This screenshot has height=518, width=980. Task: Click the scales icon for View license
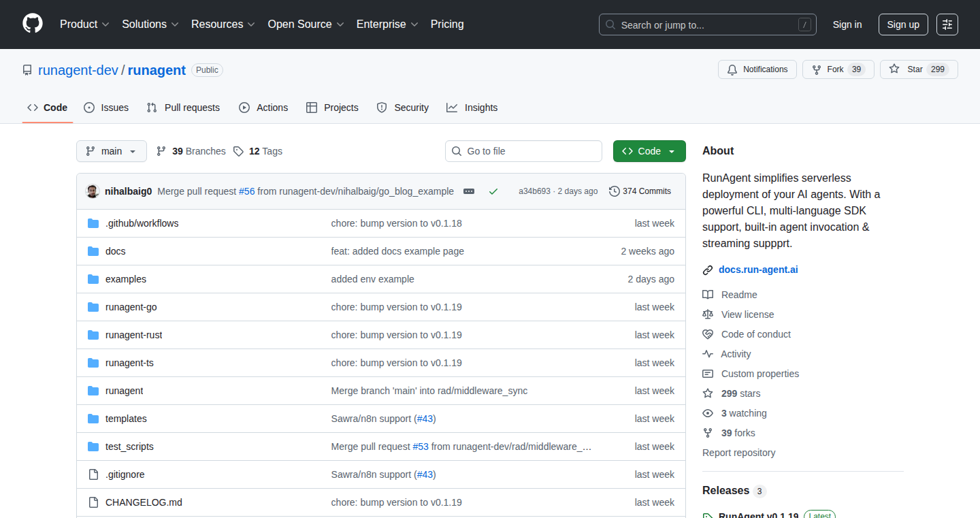click(708, 314)
